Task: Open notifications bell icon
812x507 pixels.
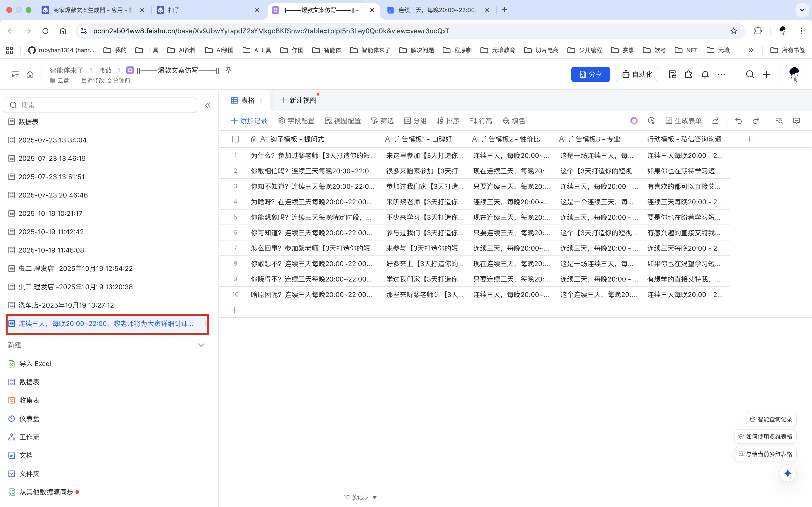Action: click(705, 74)
